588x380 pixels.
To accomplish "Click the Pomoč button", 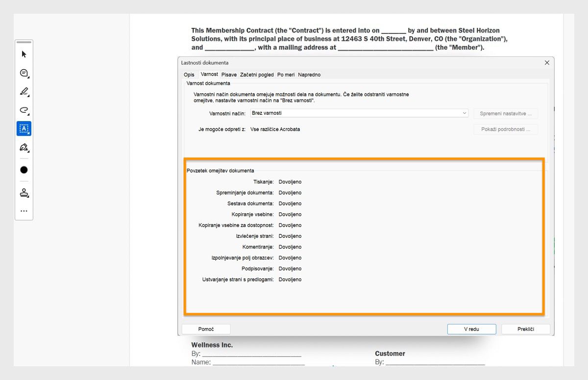I will [x=206, y=329].
